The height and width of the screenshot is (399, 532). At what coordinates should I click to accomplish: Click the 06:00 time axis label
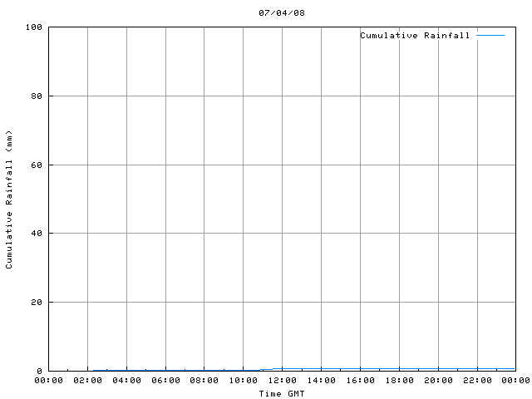point(165,381)
